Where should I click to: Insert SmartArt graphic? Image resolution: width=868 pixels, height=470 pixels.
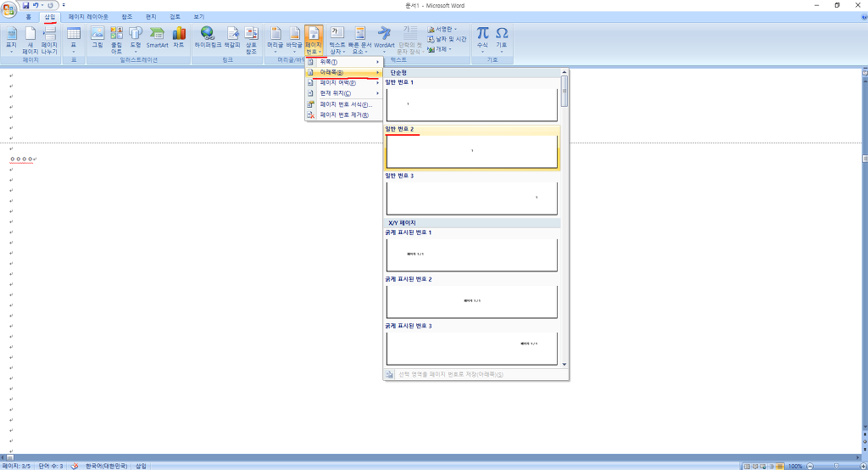click(157, 38)
